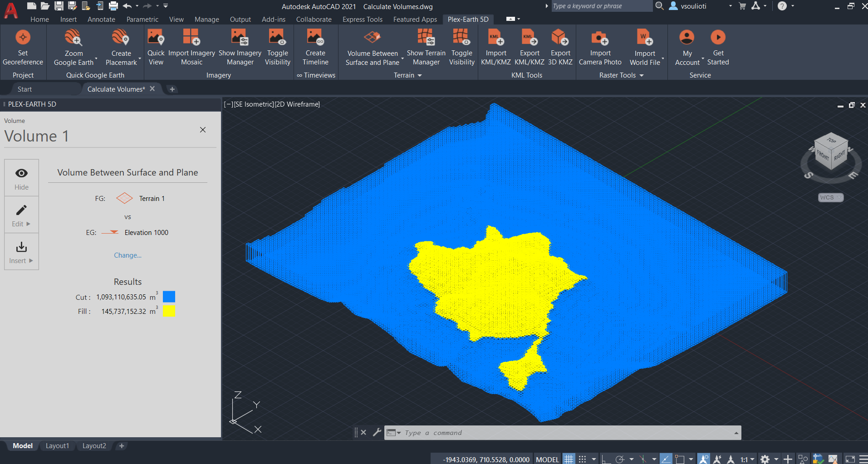Click the New drawing icon in quick access toolbar
Image resolution: width=868 pixels, height=464 pixels.
31,6
